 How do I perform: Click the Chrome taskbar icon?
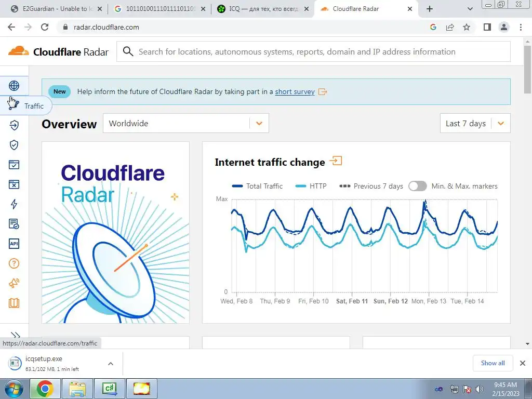point(45,389)
